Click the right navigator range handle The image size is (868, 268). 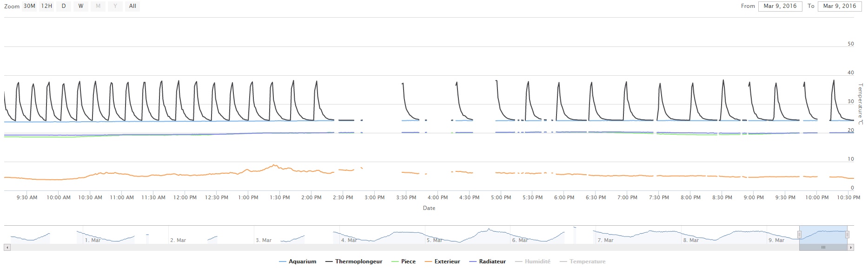(x=847, y=235)
